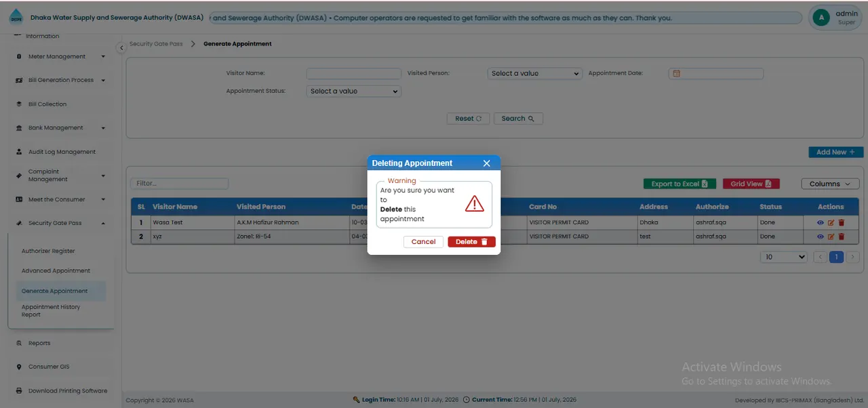Viewport: 868px width, 408px height.
Task: Click the Reports sidebar icon
Action: [x=19, y=344]
